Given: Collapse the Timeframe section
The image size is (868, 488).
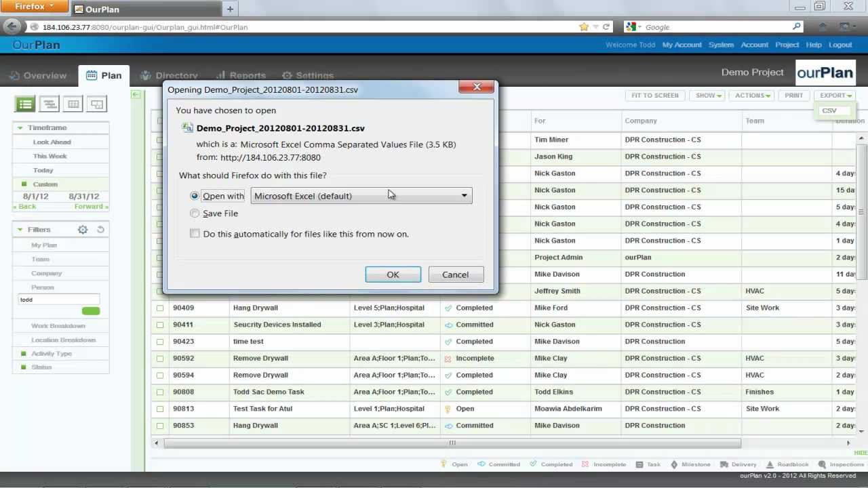Looking at the screenshot, I should click(x=20, y=127).
